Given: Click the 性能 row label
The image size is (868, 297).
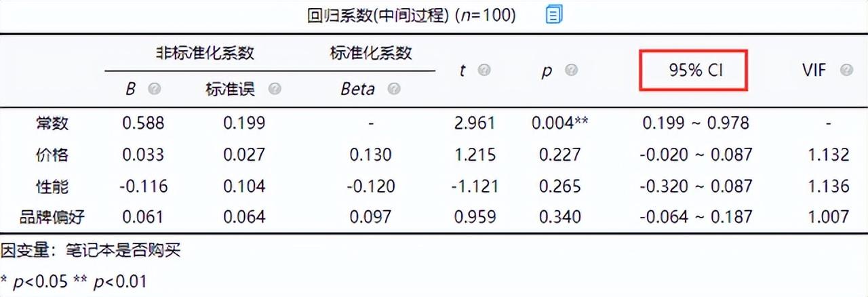Looking at the screenshot, I should [52, 185].
